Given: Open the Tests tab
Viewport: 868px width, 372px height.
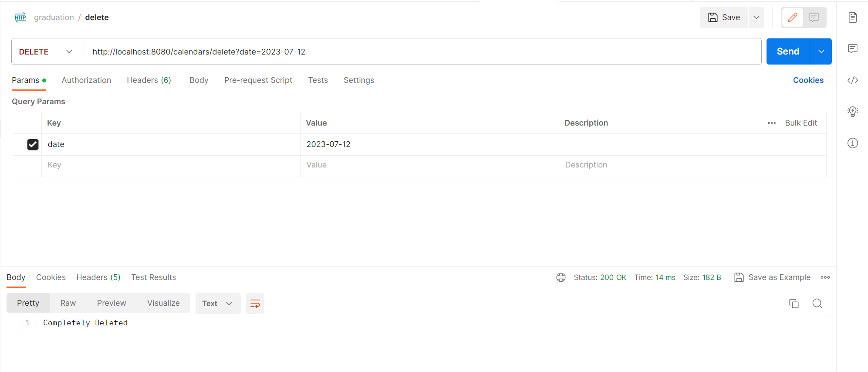Looking at the screenshot, I should tap(318, 80).
